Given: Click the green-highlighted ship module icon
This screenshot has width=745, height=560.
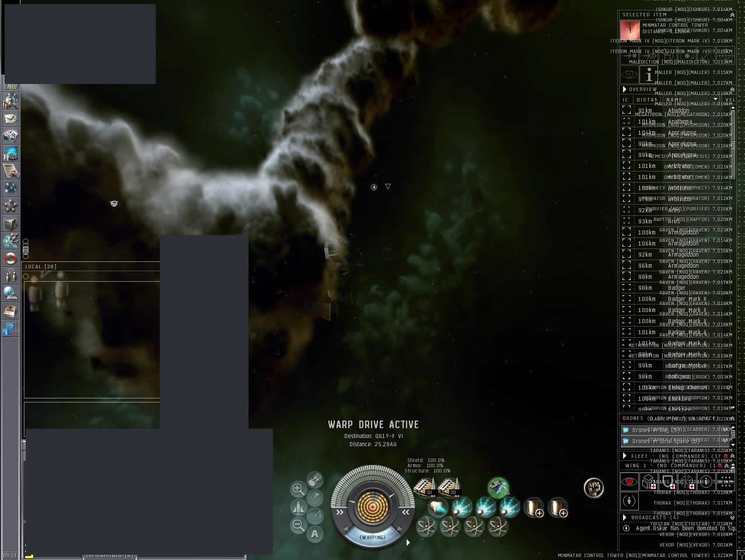Looking at the screenshot, I should [498, 487].
